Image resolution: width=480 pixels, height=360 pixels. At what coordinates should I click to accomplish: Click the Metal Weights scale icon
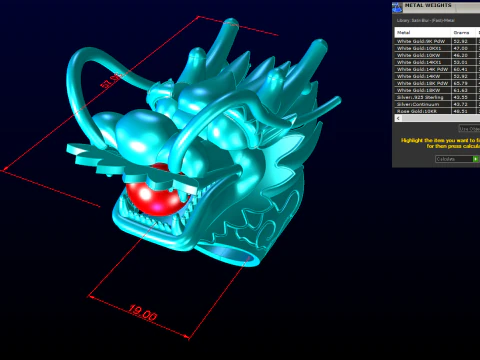[x=397, y=7]
